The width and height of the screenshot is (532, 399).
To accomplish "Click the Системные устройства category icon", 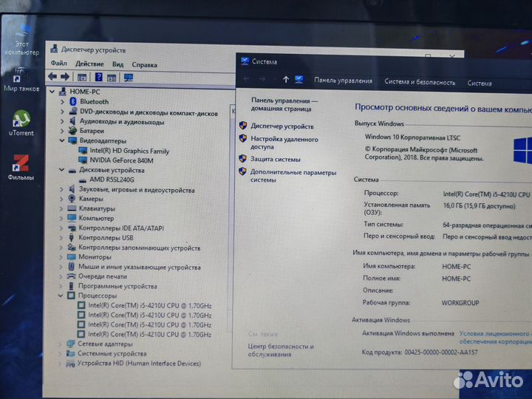I will pyautogui.click(x=71, y=353).
